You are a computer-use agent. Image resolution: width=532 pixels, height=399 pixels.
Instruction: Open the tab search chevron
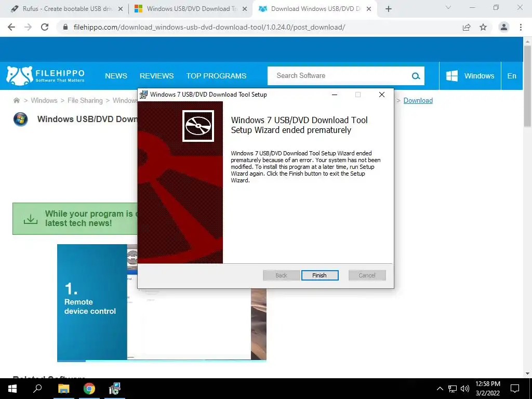(x=448, y=7)
